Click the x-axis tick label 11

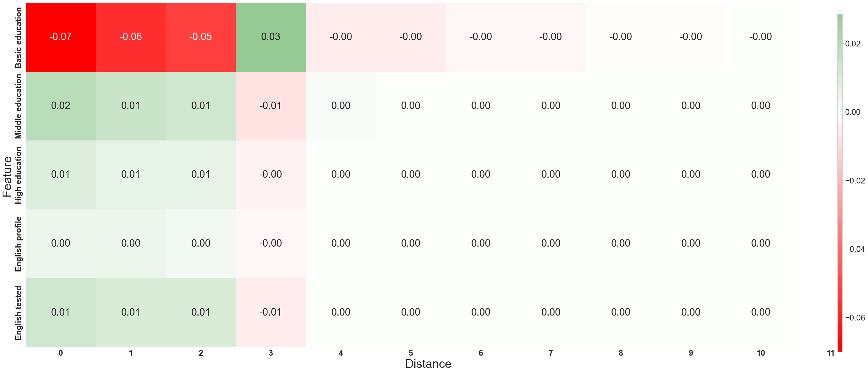(x=830, y=353)
